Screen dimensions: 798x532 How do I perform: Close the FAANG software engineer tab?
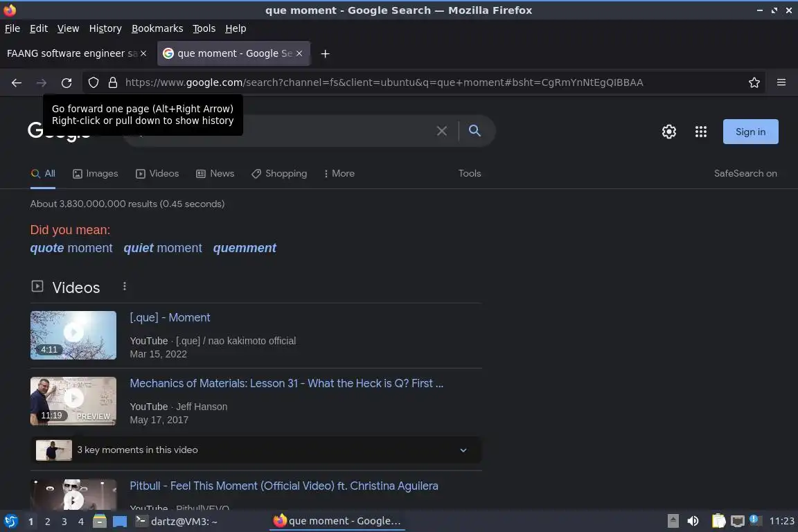coord(143,53)
